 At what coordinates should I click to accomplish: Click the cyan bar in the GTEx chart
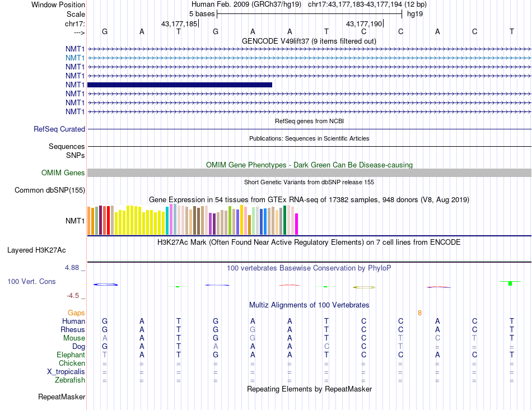click(x=167, y=221)
